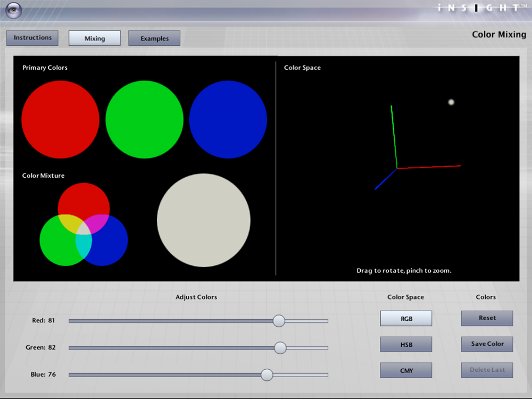Open the Instructions tab
This screenshot has height=399, width=532.
tap(32, 38)
